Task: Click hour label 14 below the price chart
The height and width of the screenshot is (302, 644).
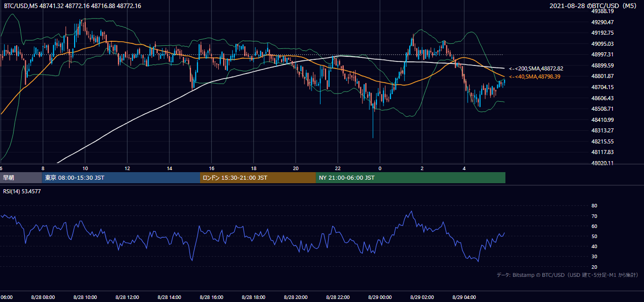Action: click(169, 169)
